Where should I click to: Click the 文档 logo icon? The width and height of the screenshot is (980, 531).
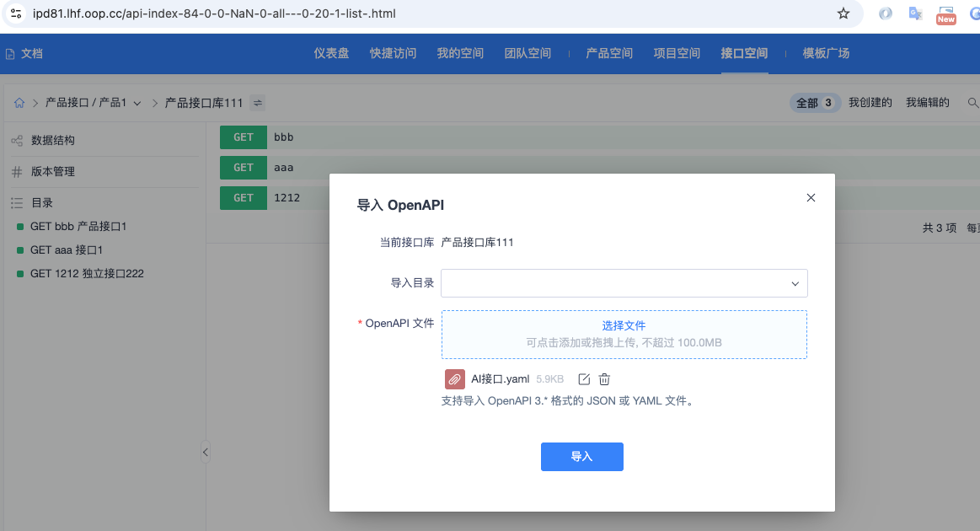tap(9, 55)
